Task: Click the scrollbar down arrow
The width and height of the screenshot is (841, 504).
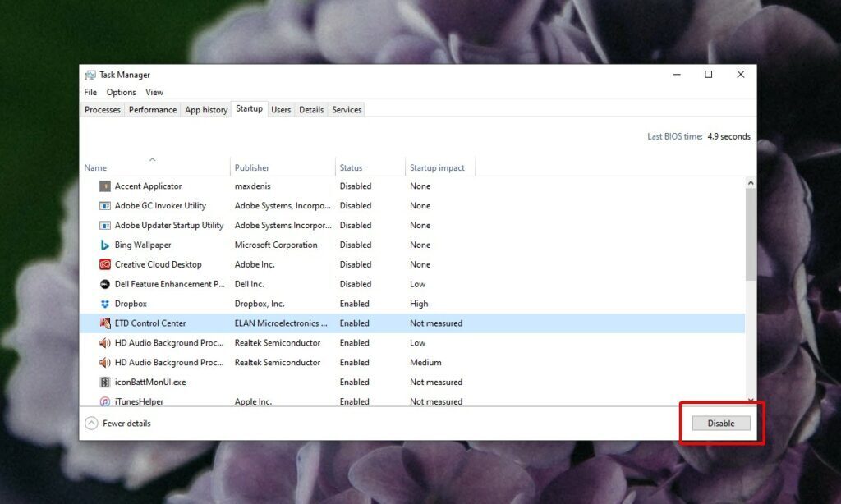Action: [750, 401]
